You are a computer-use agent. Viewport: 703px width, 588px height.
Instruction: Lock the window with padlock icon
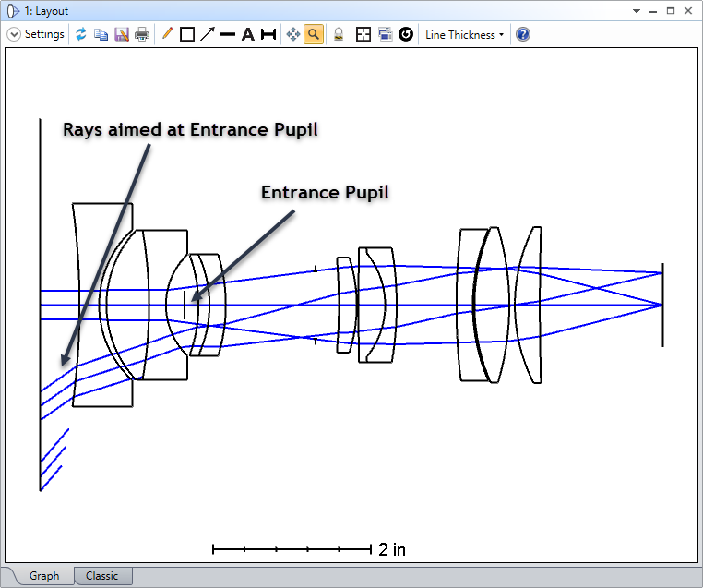(339, 34)
